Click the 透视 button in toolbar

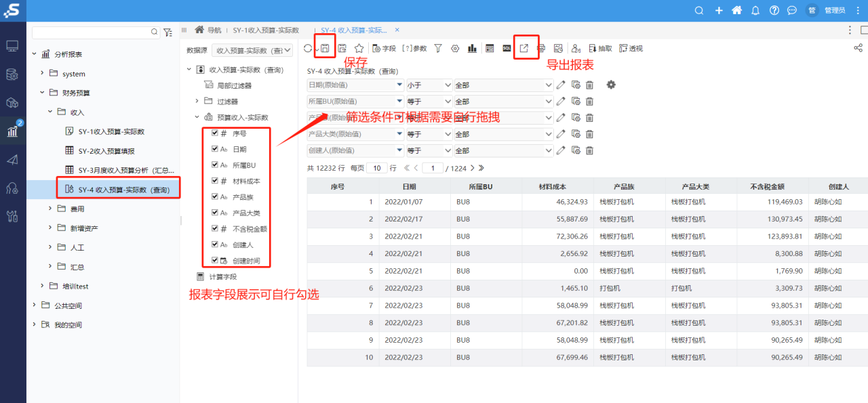pyautogui.click(x=631, y=48)
